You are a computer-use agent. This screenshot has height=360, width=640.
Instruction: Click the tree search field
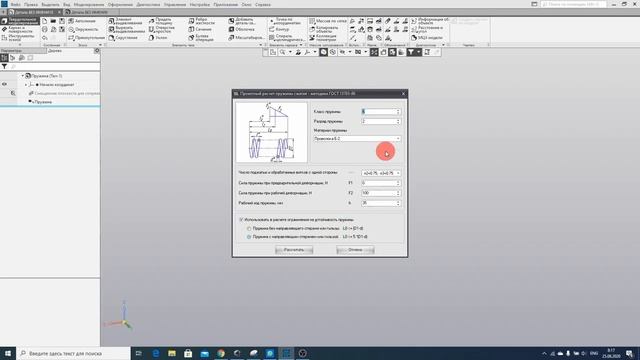click(54, 67)
